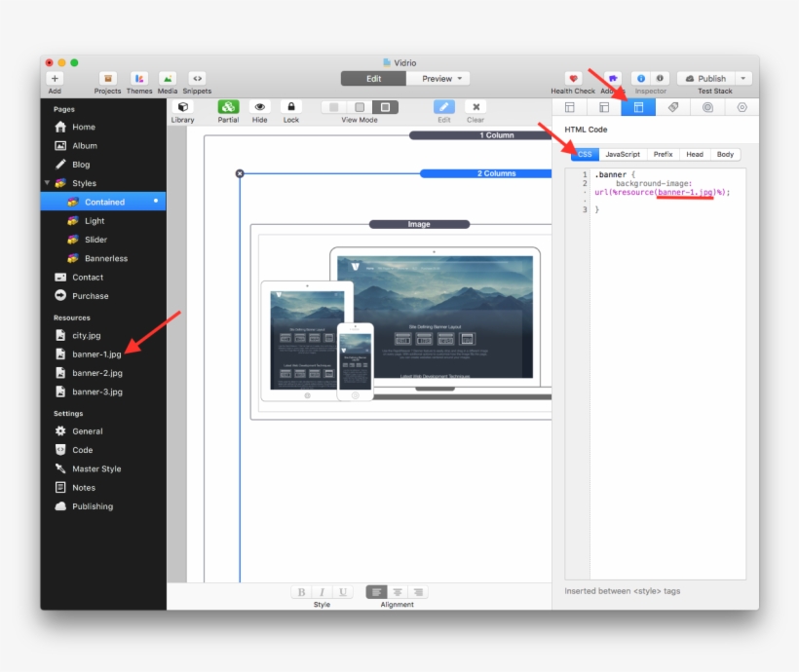The image size is (799, 672).
Task: Toggle bold text styling
Action: [x=301, y=591]
